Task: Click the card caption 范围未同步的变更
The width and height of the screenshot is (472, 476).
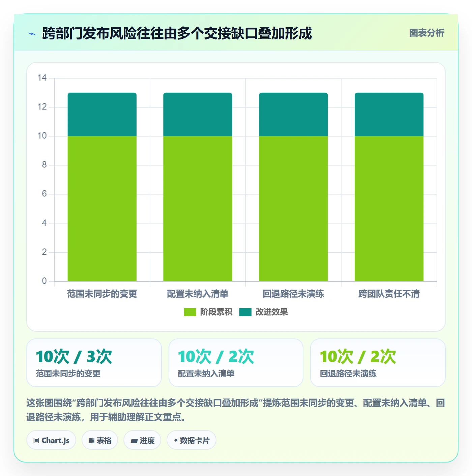Action: click(x=68, y=374)
